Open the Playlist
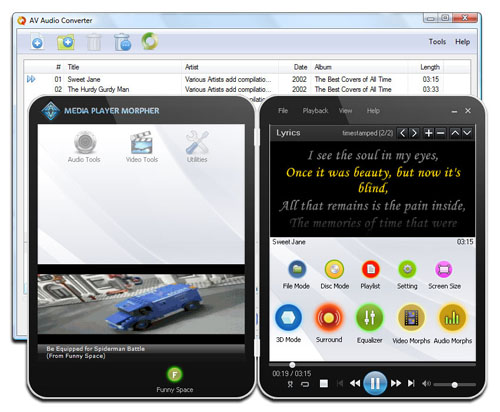The image size is (500, 412). 370,269
